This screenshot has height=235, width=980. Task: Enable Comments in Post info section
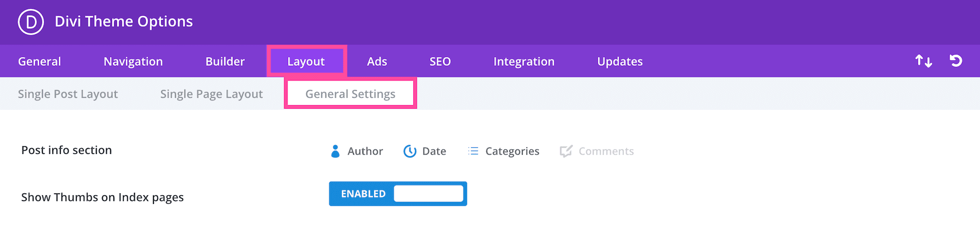click(x=597, y=151)
